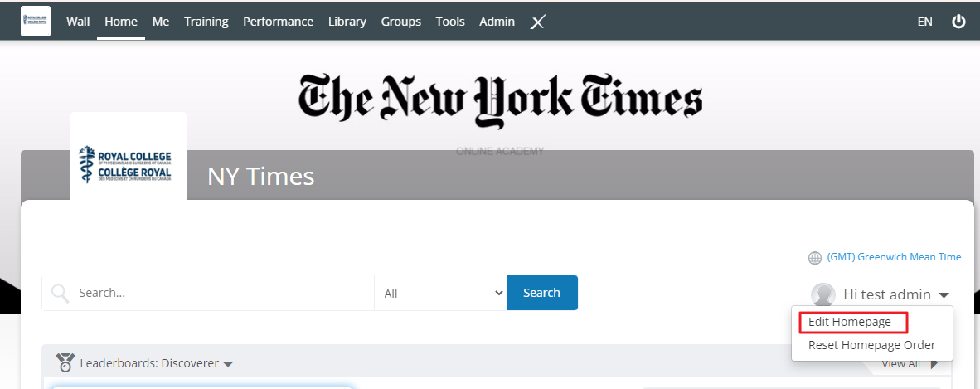This screenshot has width=980, height=389.
Task: Choose Edit Homepage from the menu
Action: coord(849,322)
